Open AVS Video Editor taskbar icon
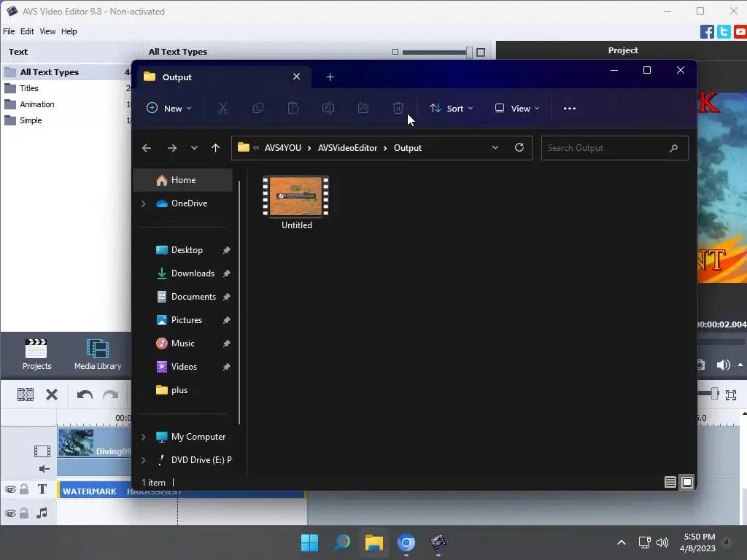 pyautogui.click(x=438, y=542)
